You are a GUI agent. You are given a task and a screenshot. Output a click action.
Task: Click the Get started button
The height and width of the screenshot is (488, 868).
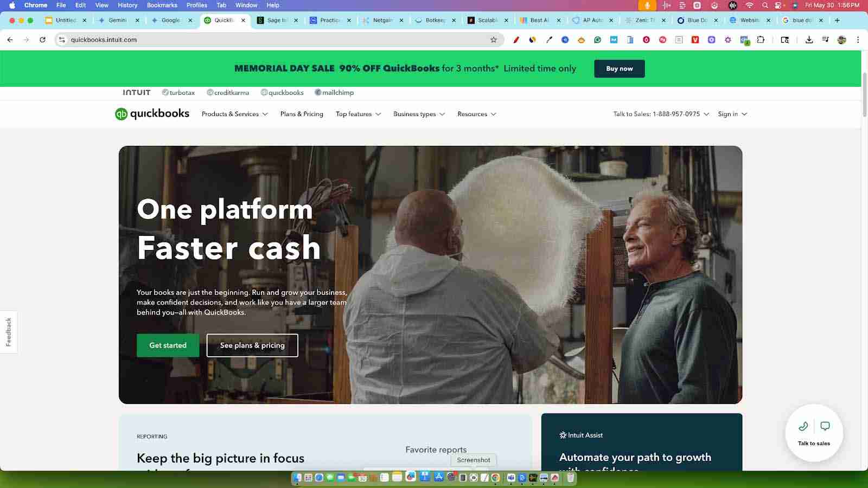[x=168, y=345]
